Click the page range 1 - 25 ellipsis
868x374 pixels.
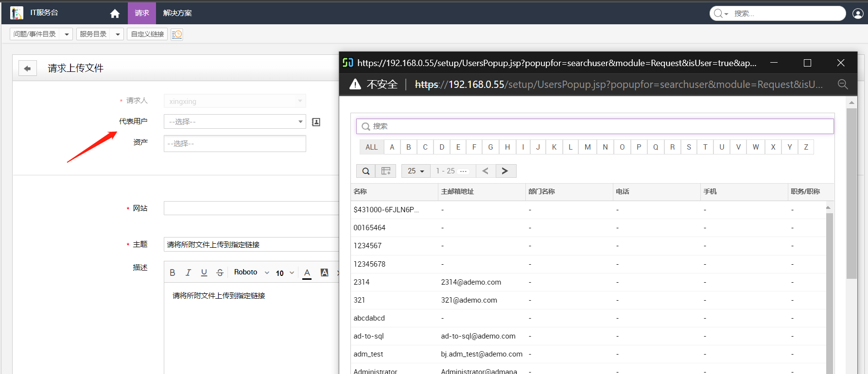[x=463, y=171]
